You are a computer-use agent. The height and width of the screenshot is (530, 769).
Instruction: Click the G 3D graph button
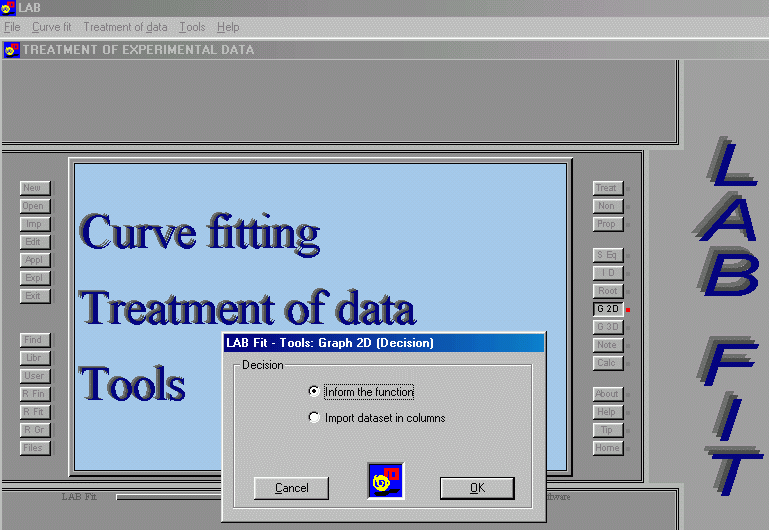pyautogui.click(x=608, y=327)
